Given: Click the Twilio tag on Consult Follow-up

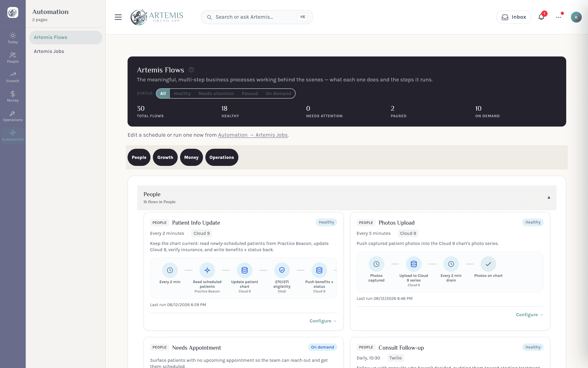Looking at the screenshot, I should coord(395,358).
